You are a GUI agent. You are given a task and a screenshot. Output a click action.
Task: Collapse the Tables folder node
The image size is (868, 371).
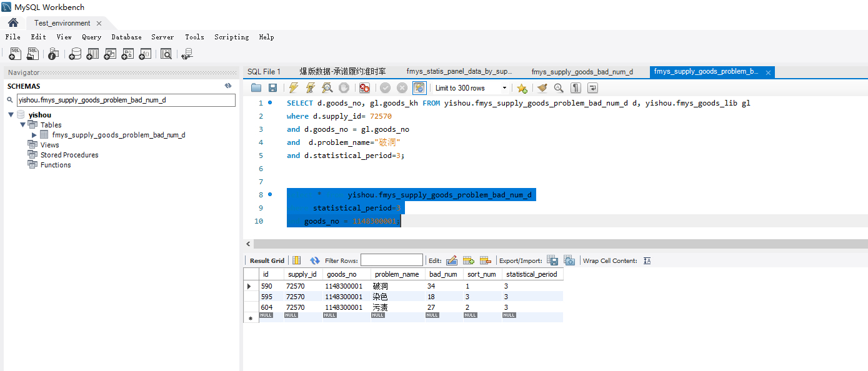pyautogui.click(x=23, y=125)
